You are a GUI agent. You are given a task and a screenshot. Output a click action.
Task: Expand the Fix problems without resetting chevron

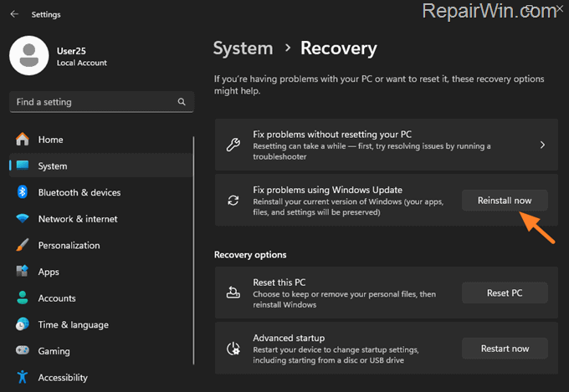tap(542, 145)
